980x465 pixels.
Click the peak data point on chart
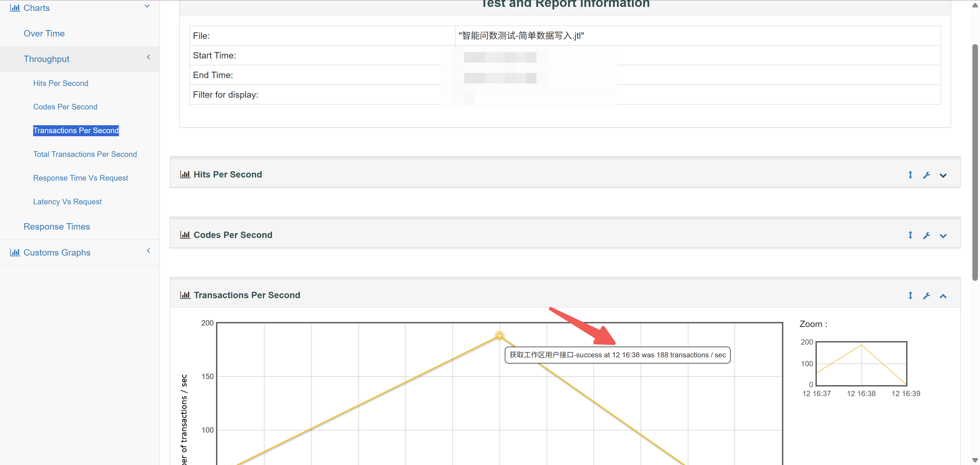click(499, 336)
